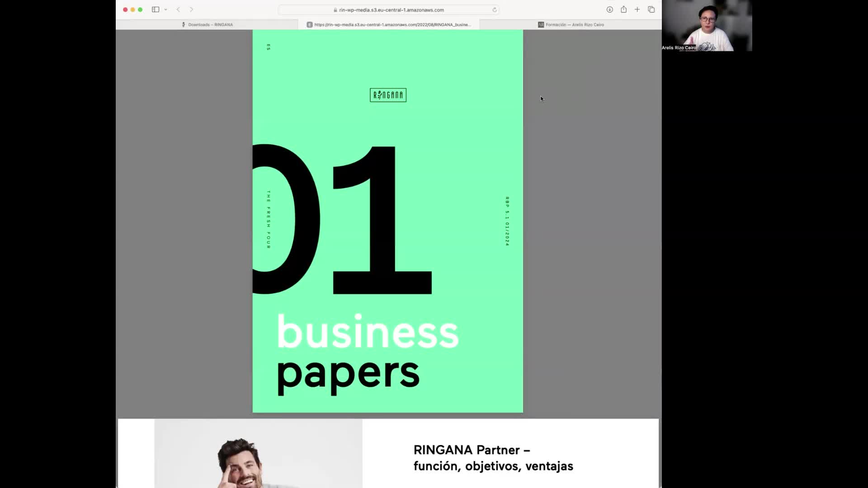Click the lock icon in the address bar
Image resolution: width=868 pixels, height=488 pixels.
pos(335,10)
